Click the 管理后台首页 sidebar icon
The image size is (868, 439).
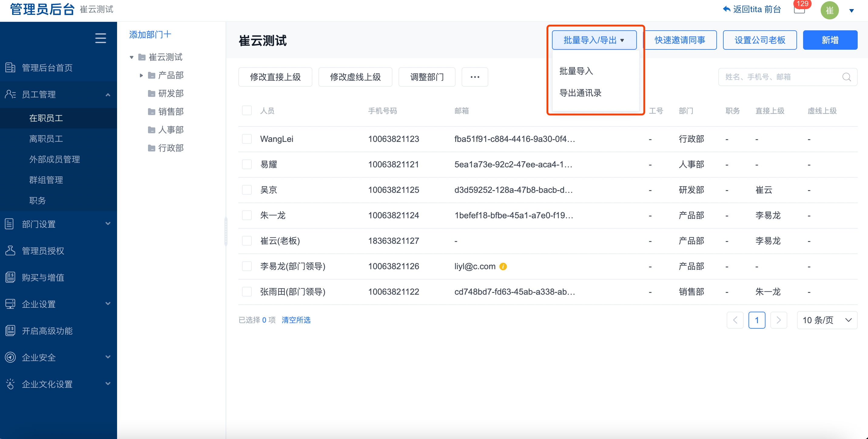[10, 68]
